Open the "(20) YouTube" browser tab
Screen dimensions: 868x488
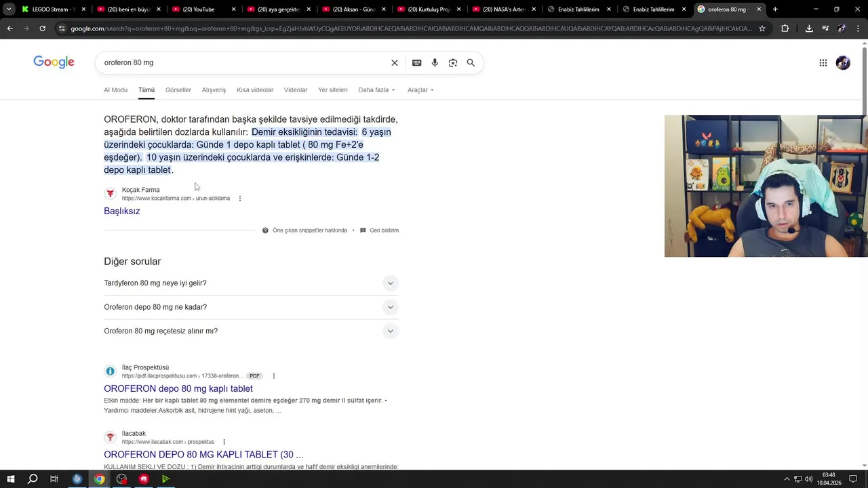(x=203, y=9)
